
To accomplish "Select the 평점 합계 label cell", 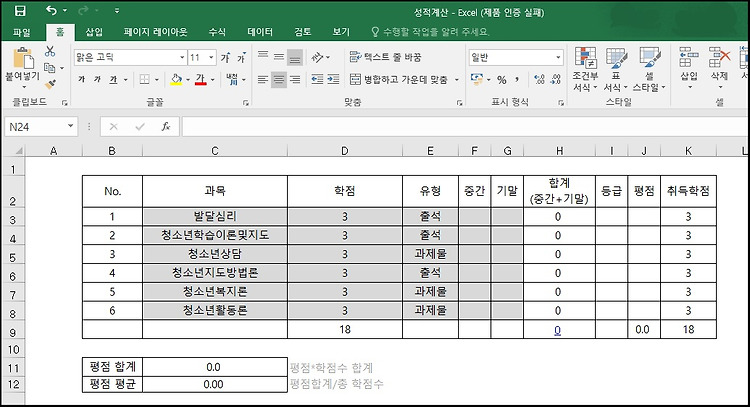I will click(112, 367).
